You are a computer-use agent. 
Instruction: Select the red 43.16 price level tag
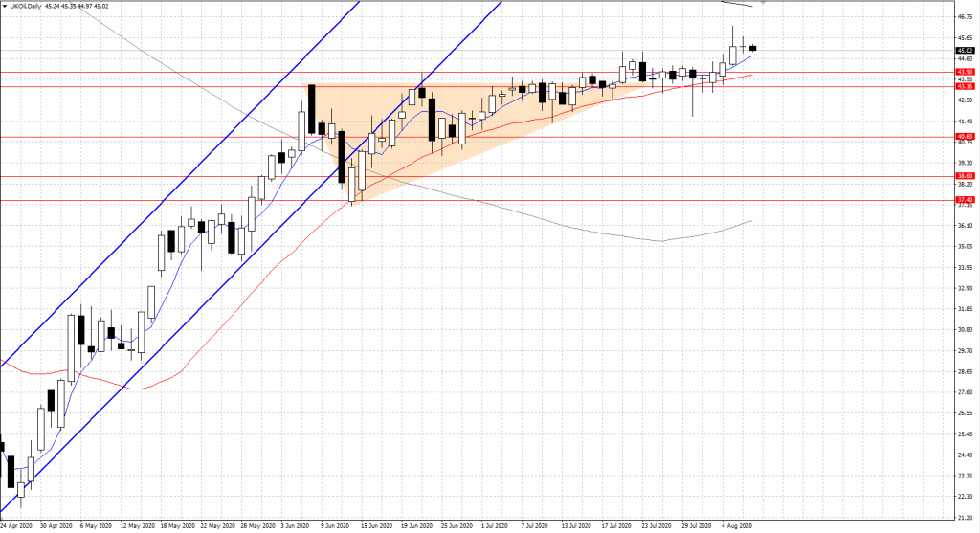coord(965,86)
